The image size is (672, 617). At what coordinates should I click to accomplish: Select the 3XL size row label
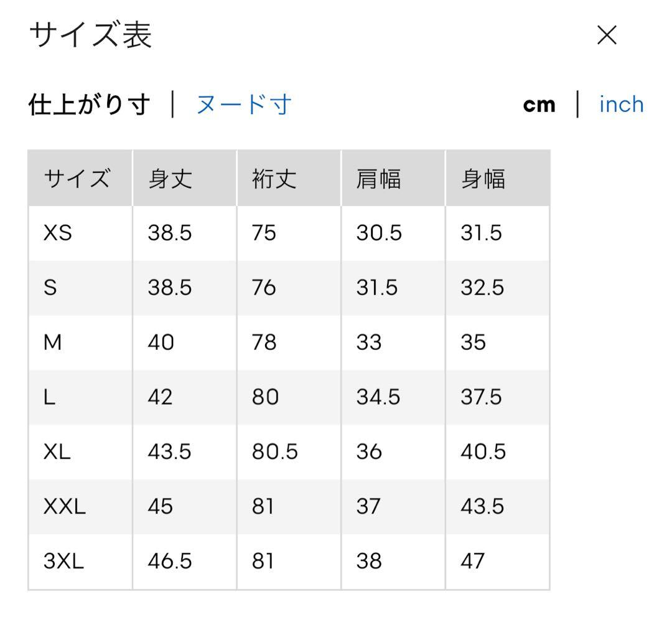pos(63,560)
